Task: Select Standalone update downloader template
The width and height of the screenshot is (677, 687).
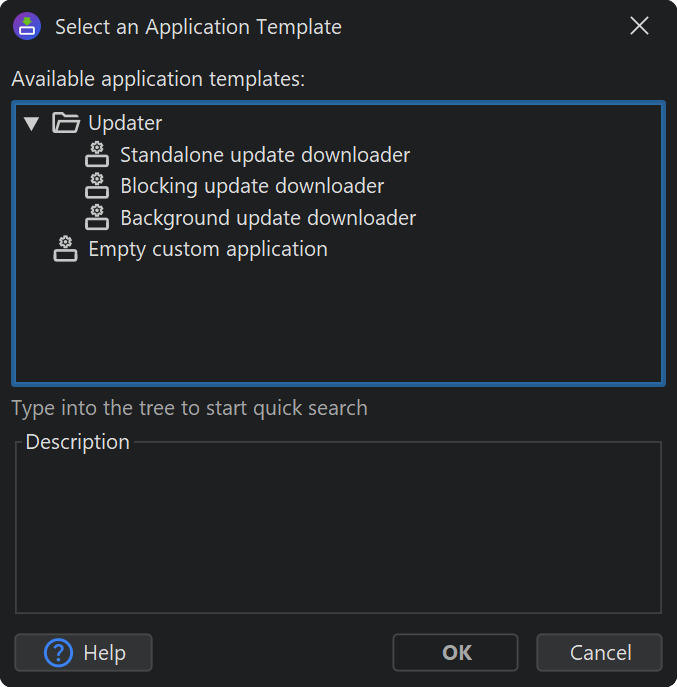Action: click(x=265, y=155)
